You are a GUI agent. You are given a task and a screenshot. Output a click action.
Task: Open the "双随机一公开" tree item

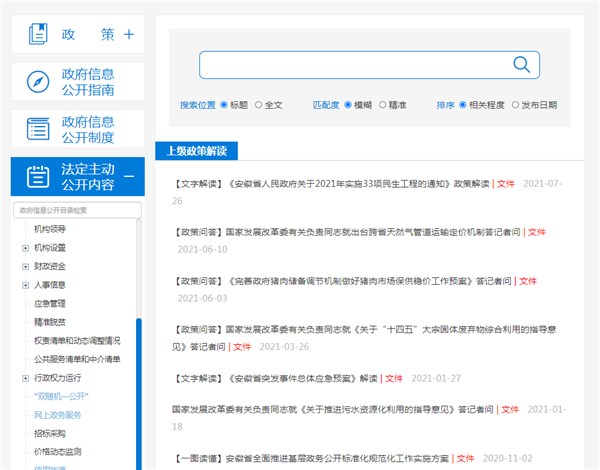pos(61,396)
